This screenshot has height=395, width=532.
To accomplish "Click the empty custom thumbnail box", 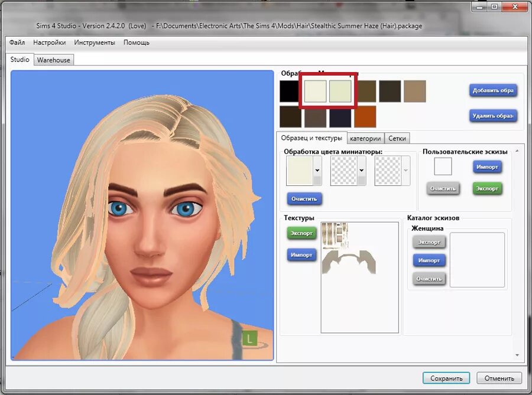I will pyautogui.click(x=443, y=167).
